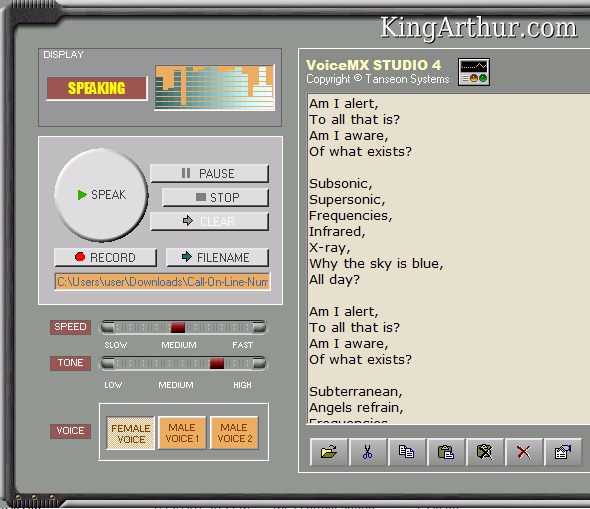This screenshot has width=590, height=509.
Task: Paste text with the clipboard icon
Action: [x=446, y=452]
